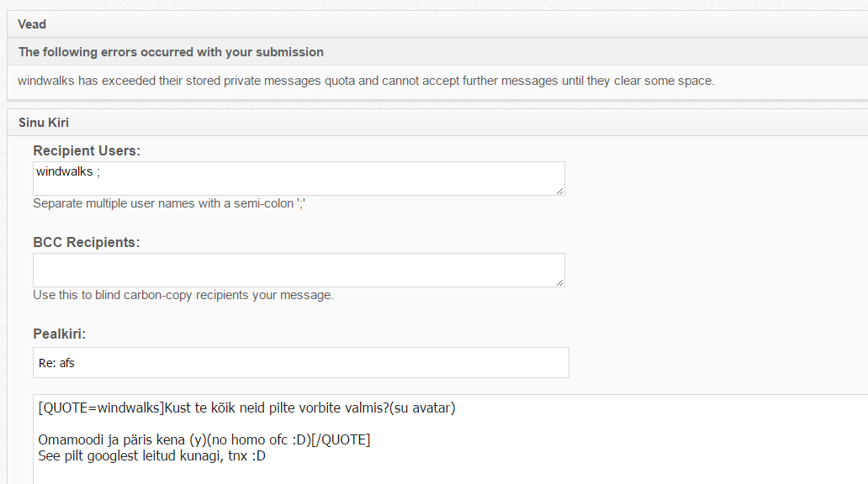Image resolution: width=868 pixels, height=484 pixels.
Task: Click the 'Recipient Users:' label
Action: coord(87,151)
